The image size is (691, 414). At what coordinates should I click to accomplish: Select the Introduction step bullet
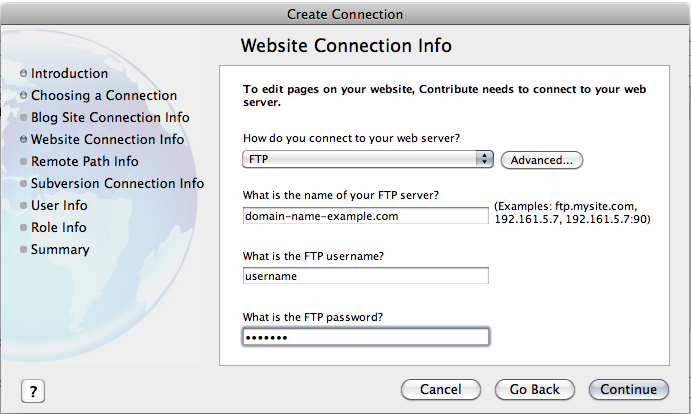coord(23,73)
